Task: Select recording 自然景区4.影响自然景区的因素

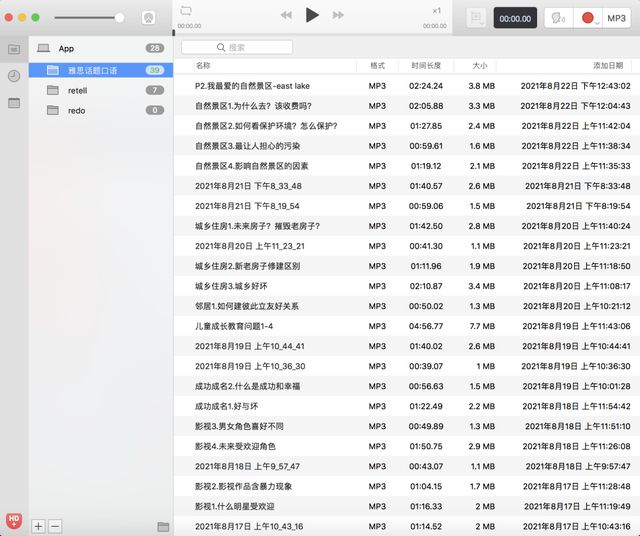Action: [407, 166]
